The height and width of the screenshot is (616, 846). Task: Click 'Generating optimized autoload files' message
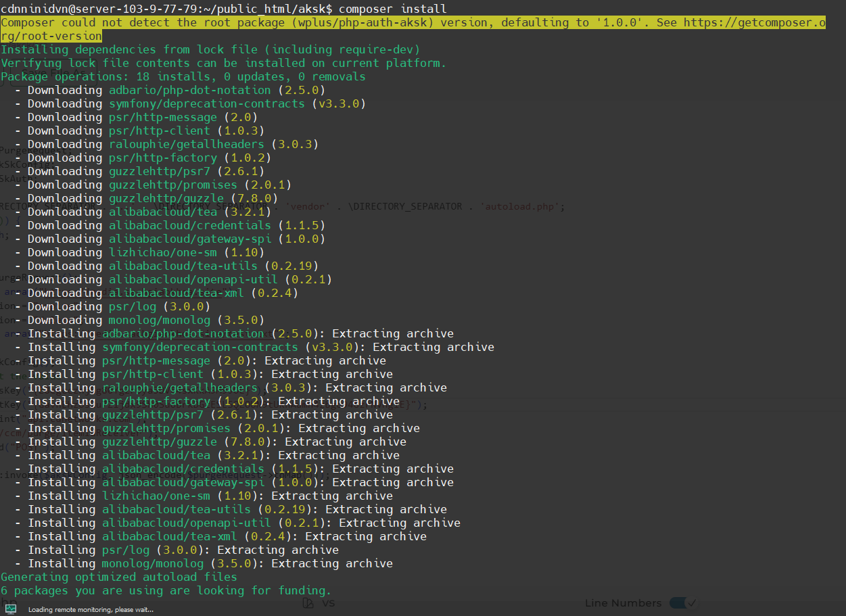click(119, 577)
